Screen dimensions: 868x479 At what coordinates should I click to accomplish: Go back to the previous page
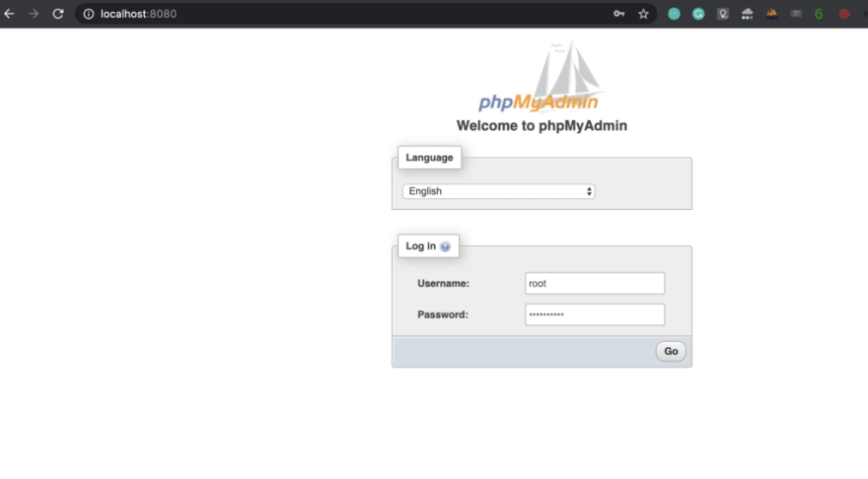click(x=10, y=14)
